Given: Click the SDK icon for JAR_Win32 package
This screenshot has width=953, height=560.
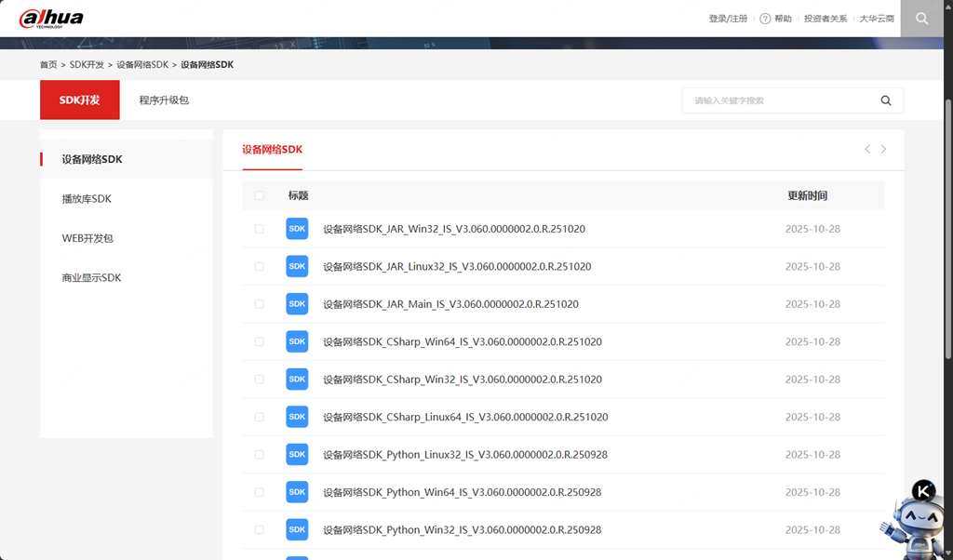Looking at the screenshot, I should pos(297,229).
